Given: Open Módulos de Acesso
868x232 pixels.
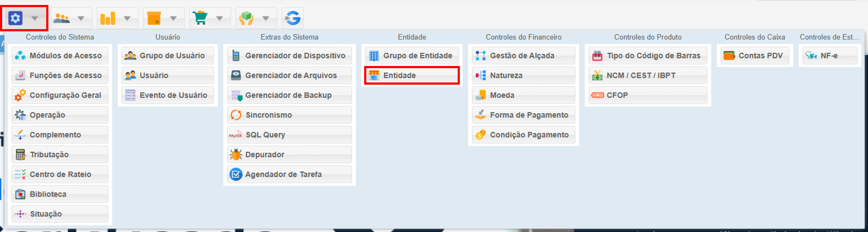Looking at the screenshot, I should tap(60, 56).
